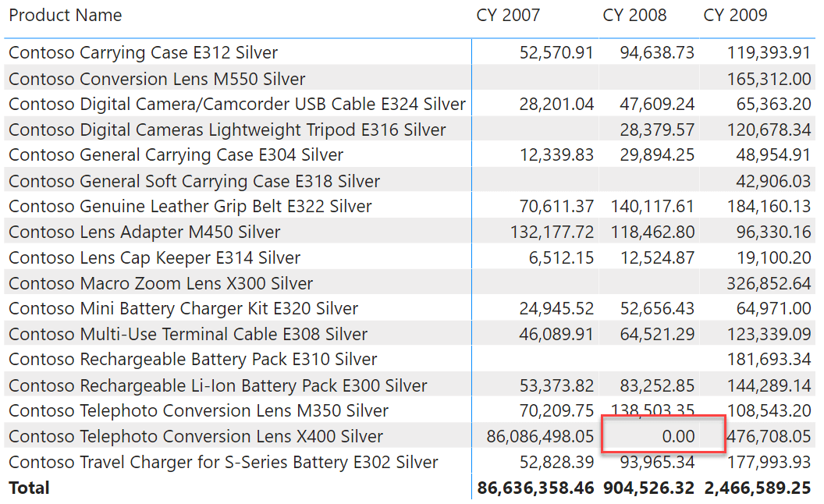Click the Product Name column header
Image resolution: width=824 pixels, height=504 pixels.
point(66,16)
